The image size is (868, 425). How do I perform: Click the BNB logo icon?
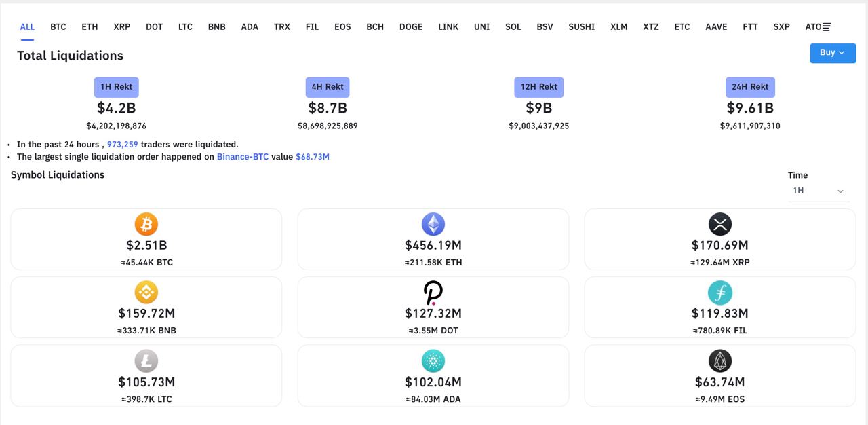146,292
